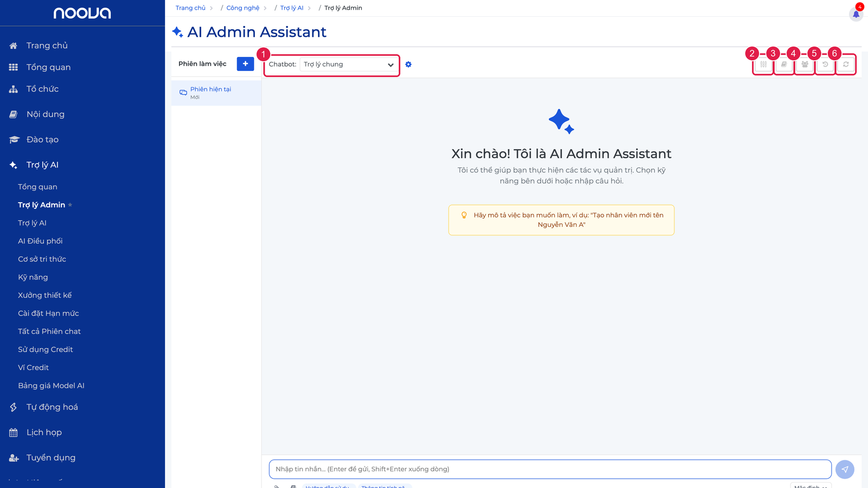
Task: Open the sliders settings icon in toolbar
Action: point(763,65)
